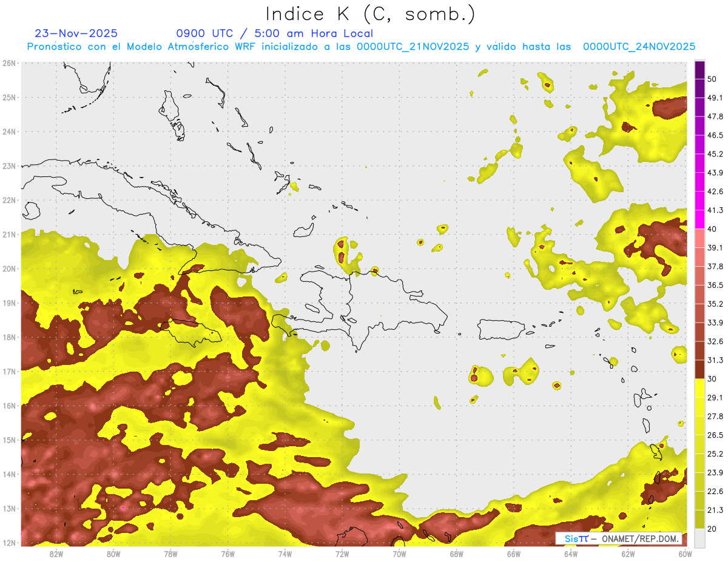The width and height of the screenshot is (728, 562).
Task: Click the 'Modelo Atmosferico WRF' forecast description line
Action: (x=361, y=47)
